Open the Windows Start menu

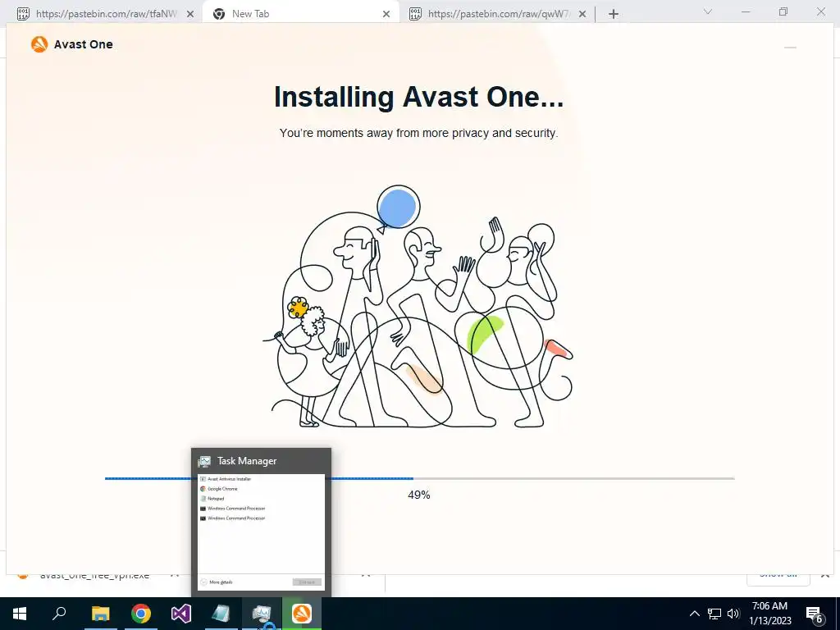[20, 614]
